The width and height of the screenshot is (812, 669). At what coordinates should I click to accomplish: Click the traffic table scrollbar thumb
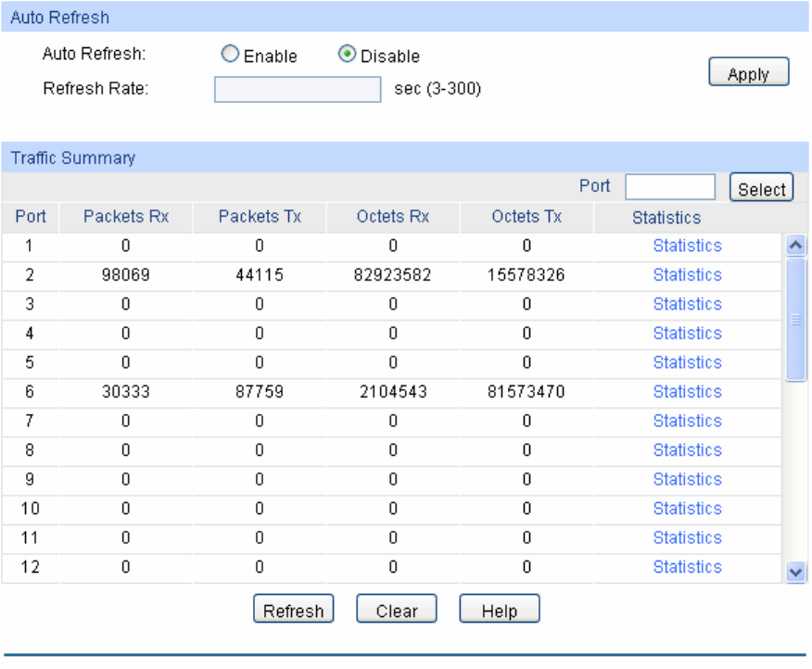coord(794,320)
